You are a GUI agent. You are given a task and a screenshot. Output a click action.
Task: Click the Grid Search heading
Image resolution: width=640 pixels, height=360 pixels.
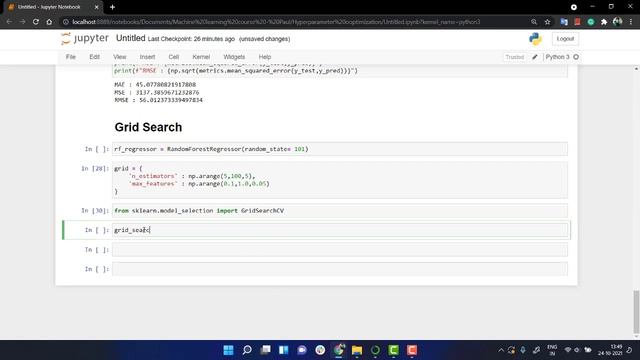point(148,127)
